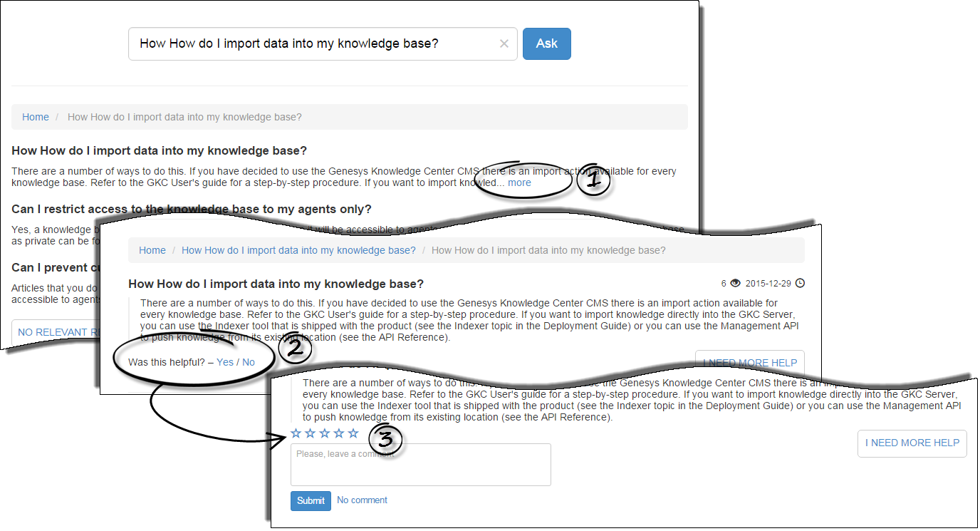Skip feedback with 'No comment' link
980x531 pixels.
pos(362,500)
